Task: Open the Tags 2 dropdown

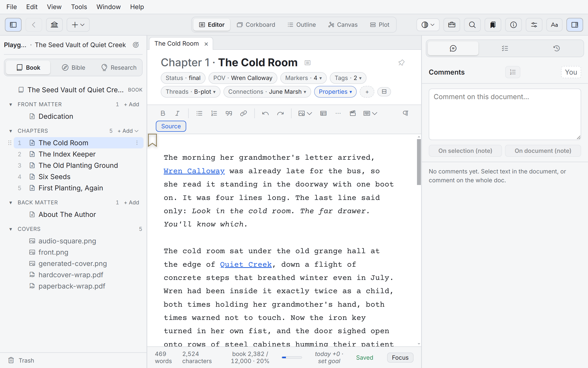Action: pyautogui.click(x=348, y=78)
